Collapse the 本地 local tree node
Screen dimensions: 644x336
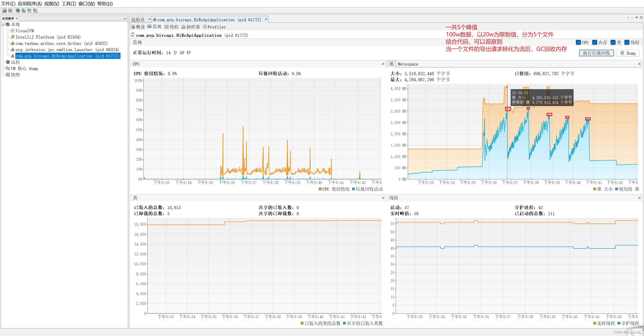pos(3,24)
